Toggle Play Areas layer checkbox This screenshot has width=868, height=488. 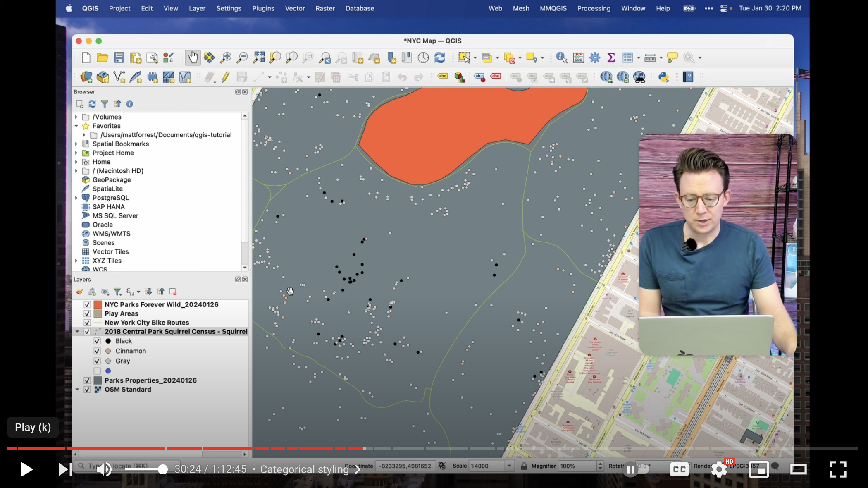coord(87,313)
